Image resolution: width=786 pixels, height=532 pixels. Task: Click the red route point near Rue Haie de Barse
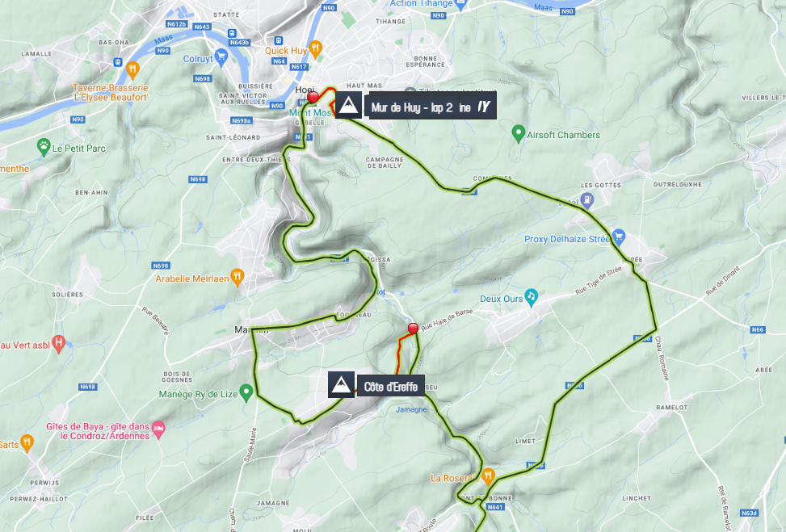(413, 328)
